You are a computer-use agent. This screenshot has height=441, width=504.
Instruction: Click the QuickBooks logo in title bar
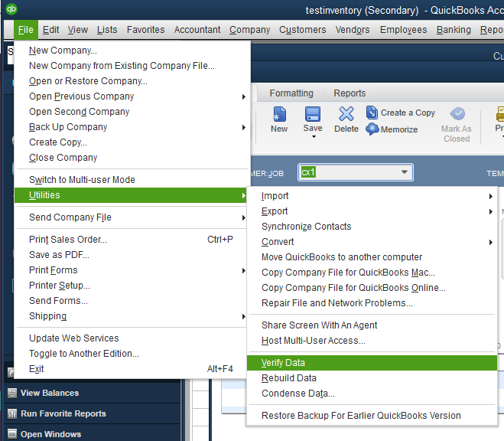pyautogui.click(x=11, y=8)
